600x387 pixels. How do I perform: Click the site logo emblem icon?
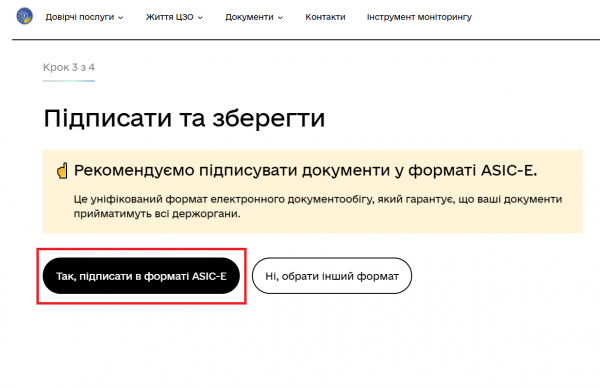(24, 16)
